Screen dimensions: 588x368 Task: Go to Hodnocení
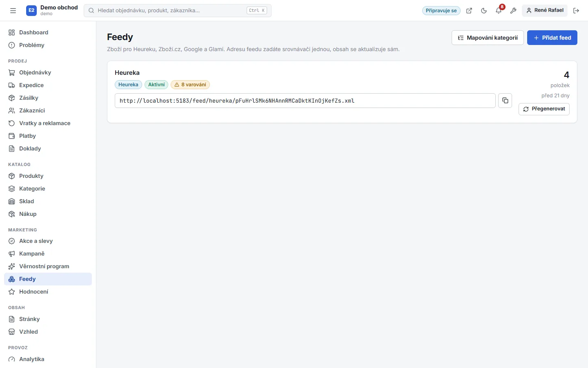coord(48,292)
